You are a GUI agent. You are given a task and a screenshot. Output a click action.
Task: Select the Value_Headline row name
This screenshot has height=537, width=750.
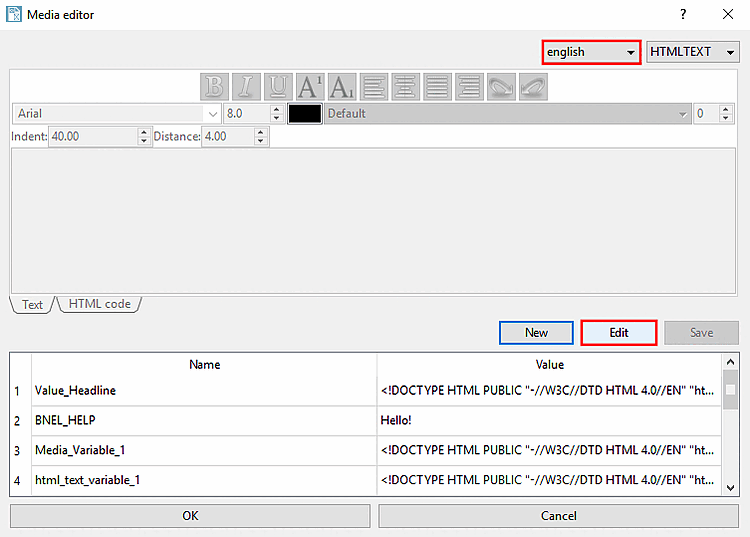coord(204,391)
